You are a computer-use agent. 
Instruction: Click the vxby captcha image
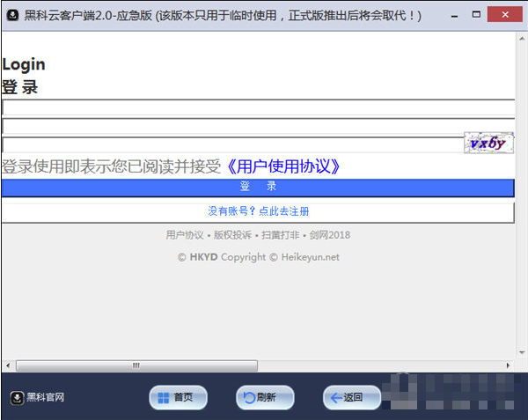tap(488, 144)
